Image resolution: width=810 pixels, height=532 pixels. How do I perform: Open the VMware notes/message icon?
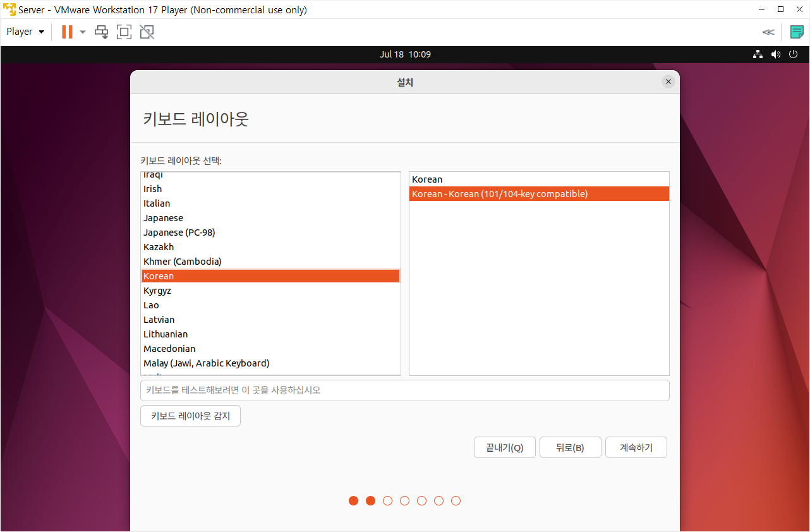797,32
